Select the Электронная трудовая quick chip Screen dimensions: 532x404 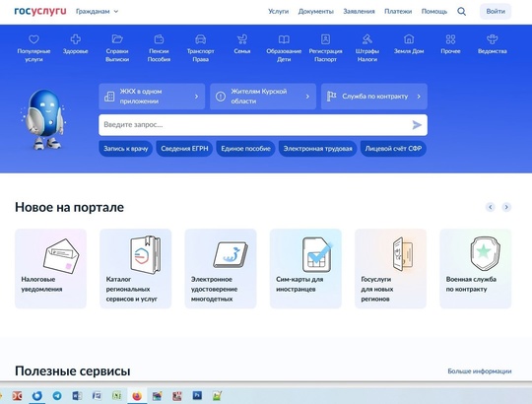(x=317, y=149)
